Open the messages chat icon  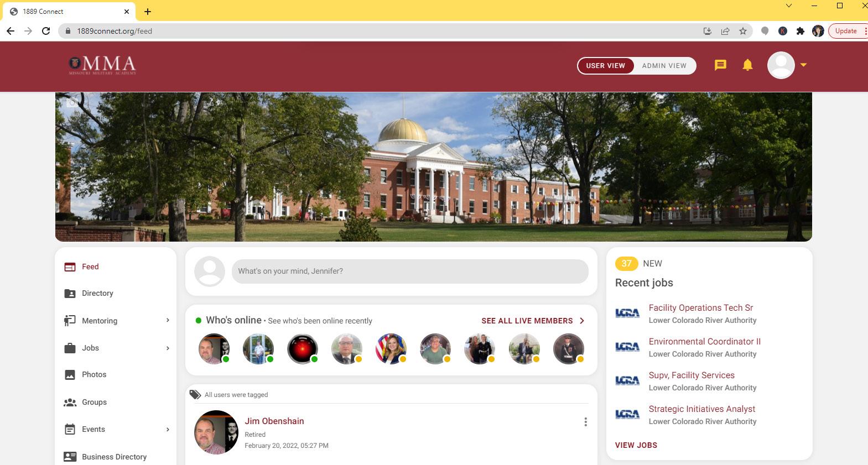point(720,65)
